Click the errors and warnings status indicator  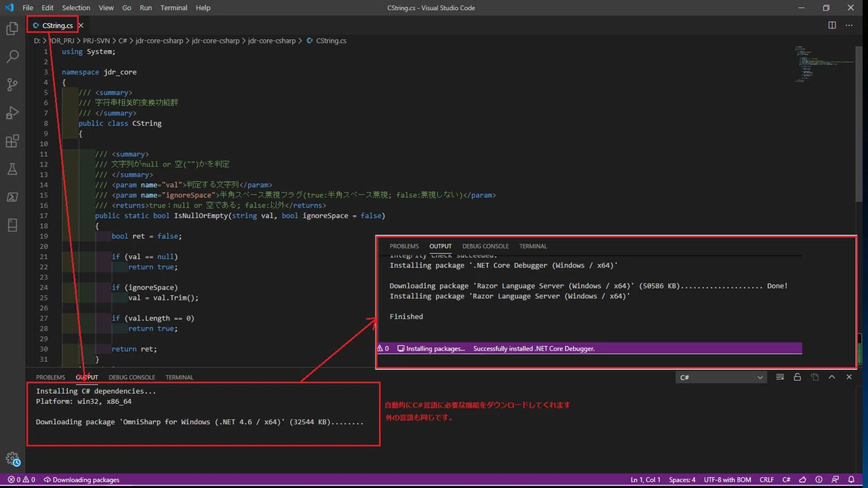pyautogui.click(x=21, y=479)
